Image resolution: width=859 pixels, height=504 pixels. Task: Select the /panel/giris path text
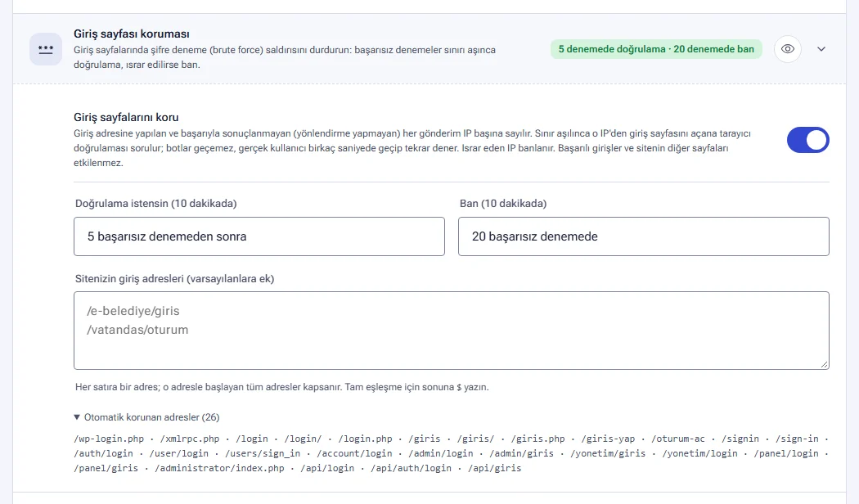(106, 468)
